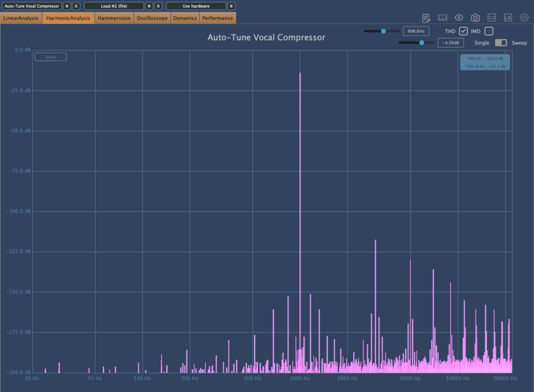Take a snapshot with camera icon
534x392 pixels.
[x=475, y=18]
